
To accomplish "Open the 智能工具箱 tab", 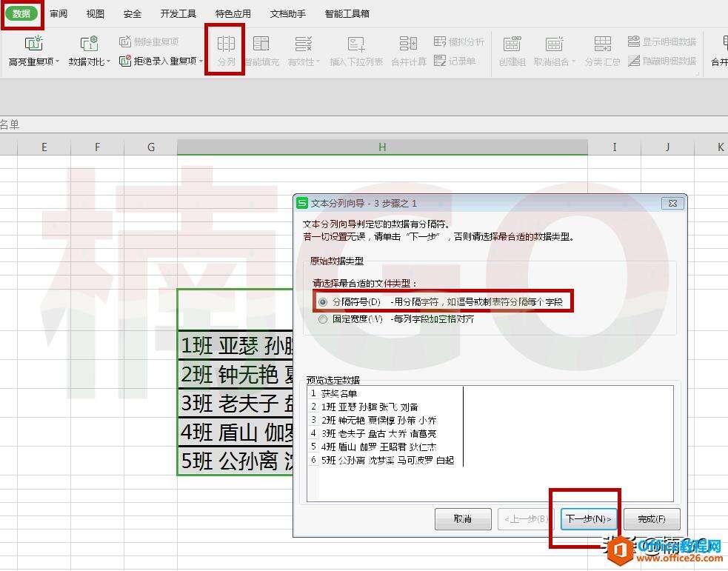I will coord(347,13).
